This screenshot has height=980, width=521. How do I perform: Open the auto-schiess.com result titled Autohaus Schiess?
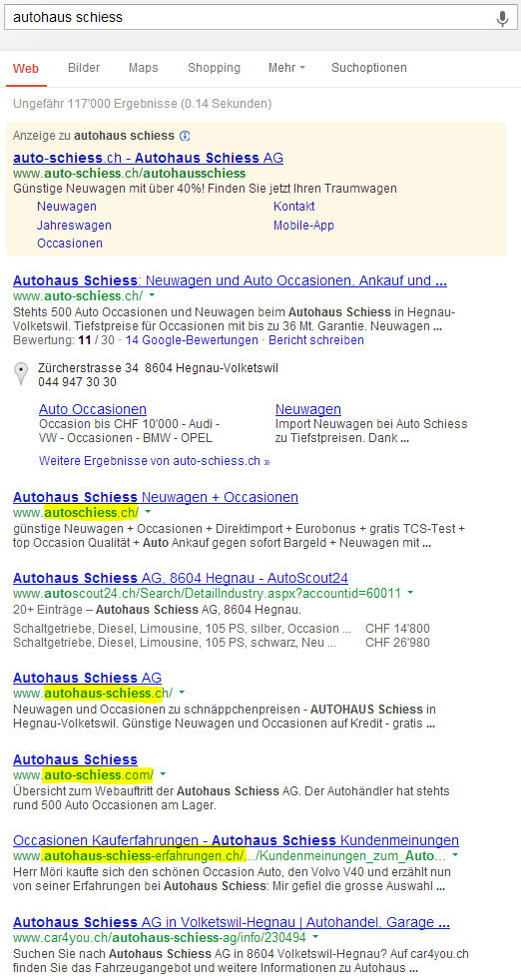pos(75,759)
